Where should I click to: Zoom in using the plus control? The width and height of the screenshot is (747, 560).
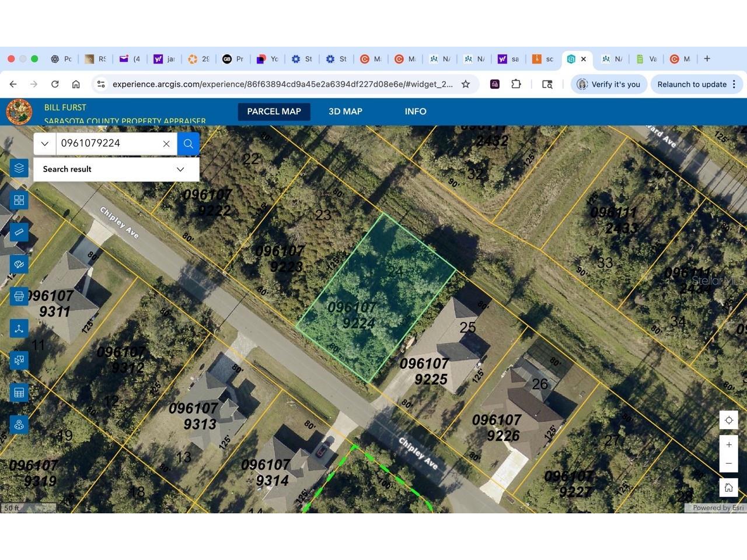click(728, 444)
